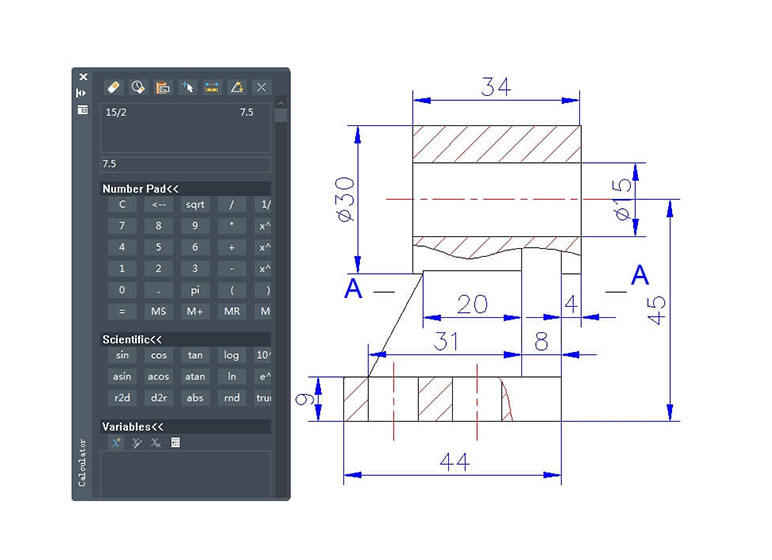Click the ø30 diameter dimension text
This screenshot has width=772, height=560.
(345, 199)
